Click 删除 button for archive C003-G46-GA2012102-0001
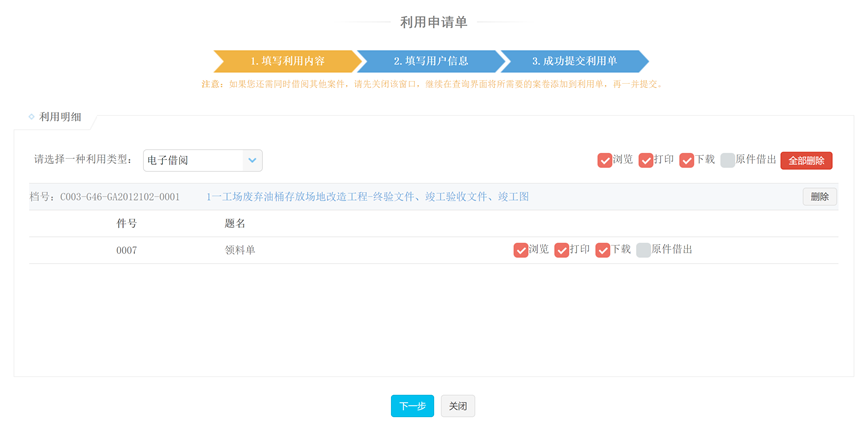Screen dimensions: 865x421 point(819,197)
